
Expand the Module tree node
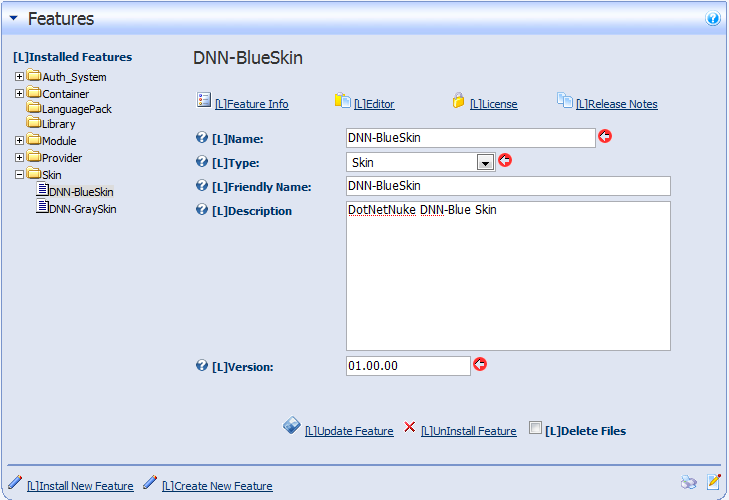pos(19,140)
